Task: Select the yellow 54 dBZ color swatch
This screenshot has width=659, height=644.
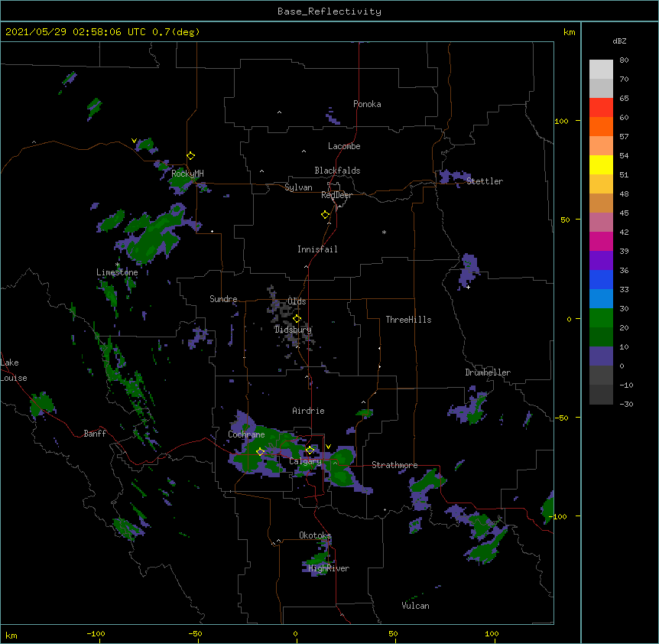Action: [601, 164]
